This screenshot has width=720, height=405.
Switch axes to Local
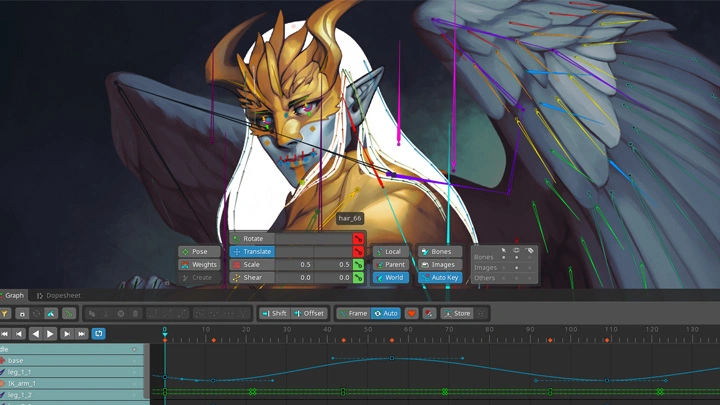click(x=390, y=252)
